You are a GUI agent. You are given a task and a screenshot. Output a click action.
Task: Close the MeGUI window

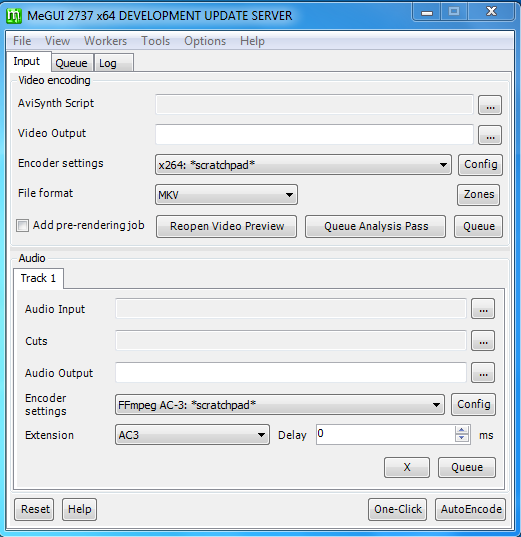point(491,12)
